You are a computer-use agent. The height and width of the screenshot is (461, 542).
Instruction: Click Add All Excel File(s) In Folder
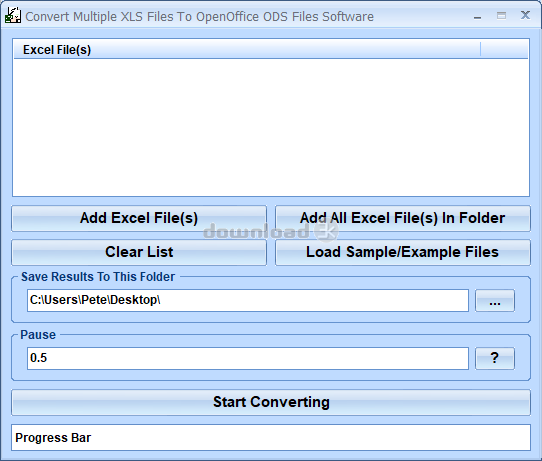point(403,218)
